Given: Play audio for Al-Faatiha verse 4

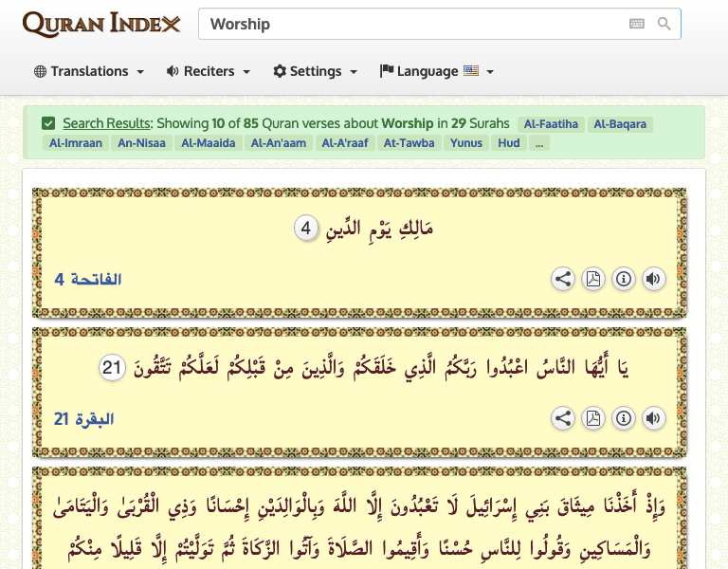Looking at the screenshot, I should coord(653,279).
